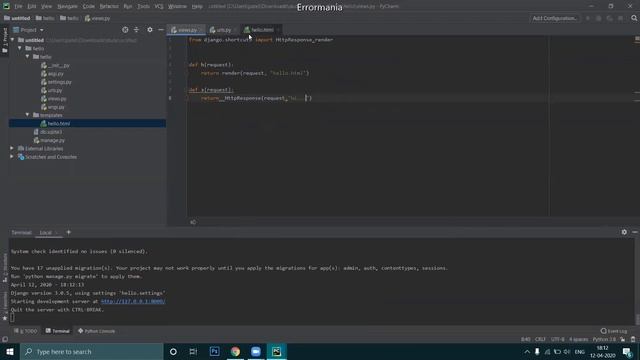Click the 4 spaces indent status entry

tap(578, 340)
